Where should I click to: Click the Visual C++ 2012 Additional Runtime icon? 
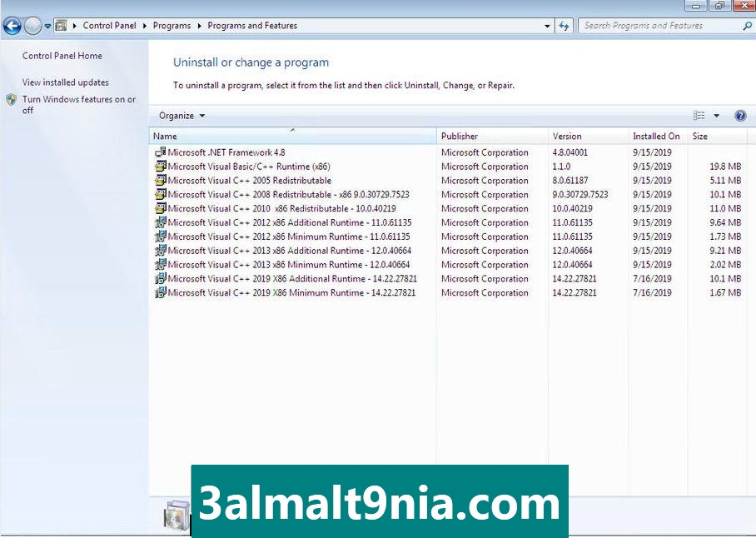click(160, 222)
